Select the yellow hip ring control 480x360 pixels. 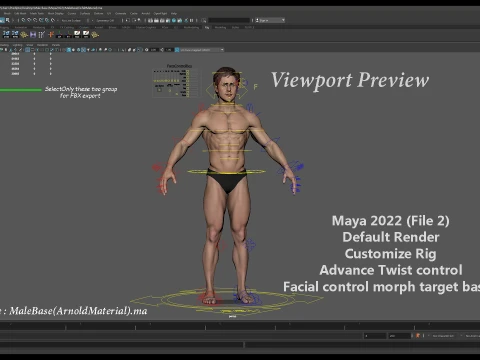pyautogui.click(x=227, y=172)
